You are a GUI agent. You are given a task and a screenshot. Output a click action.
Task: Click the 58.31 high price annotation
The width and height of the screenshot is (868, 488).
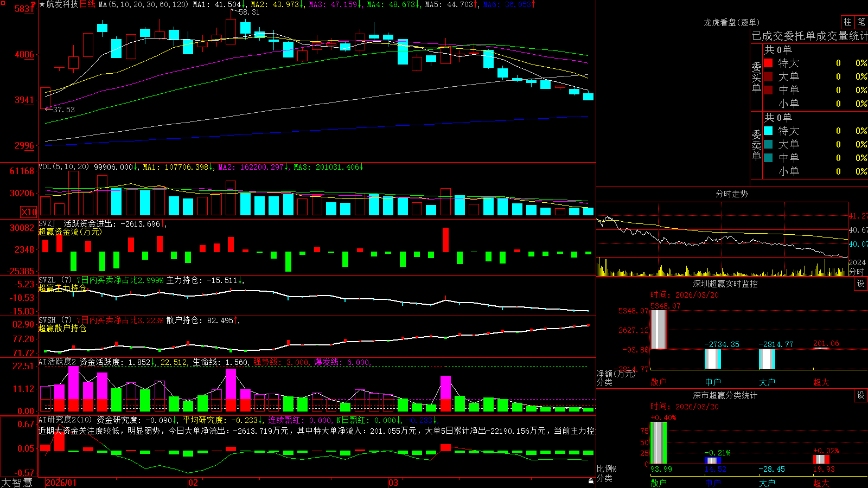point(249,12)
